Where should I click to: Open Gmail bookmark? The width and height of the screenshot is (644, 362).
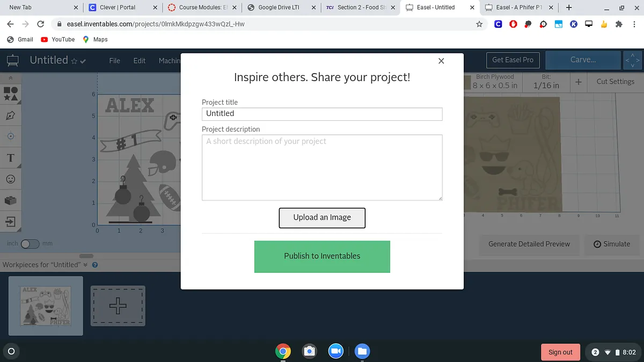[20, 39]
